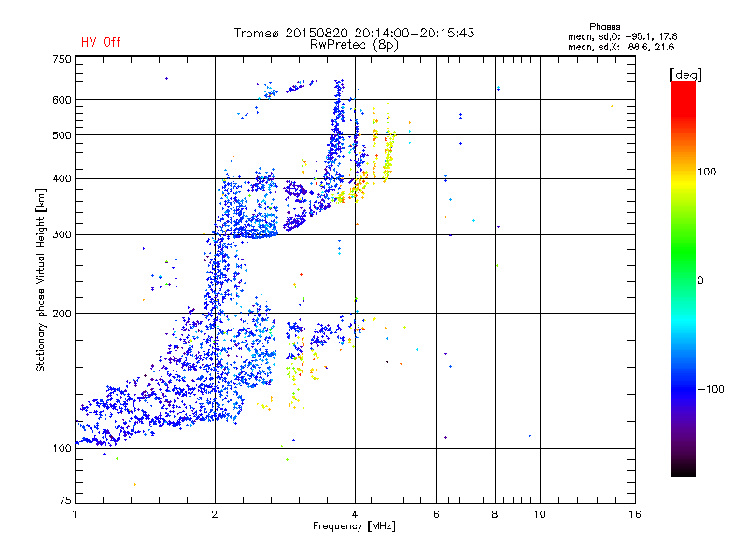747x560 pixels.
Task: Click the x-axis '1' MHz tick label
Action: tap(75, 514)
